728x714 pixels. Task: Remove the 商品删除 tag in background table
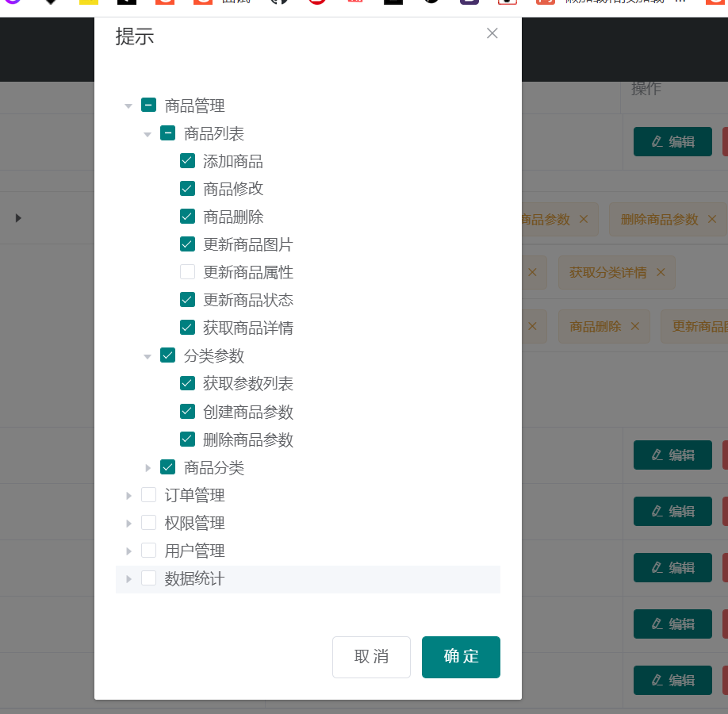634,327
